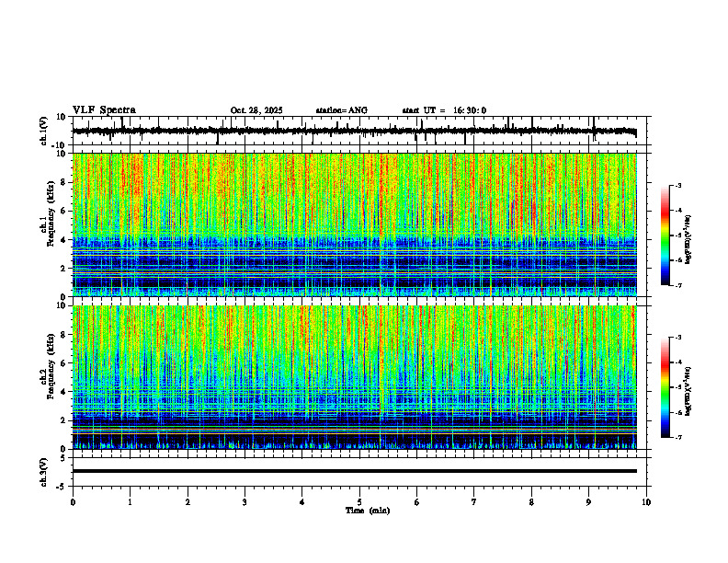Click the "6" tick on the time axis

click(417, 502)
